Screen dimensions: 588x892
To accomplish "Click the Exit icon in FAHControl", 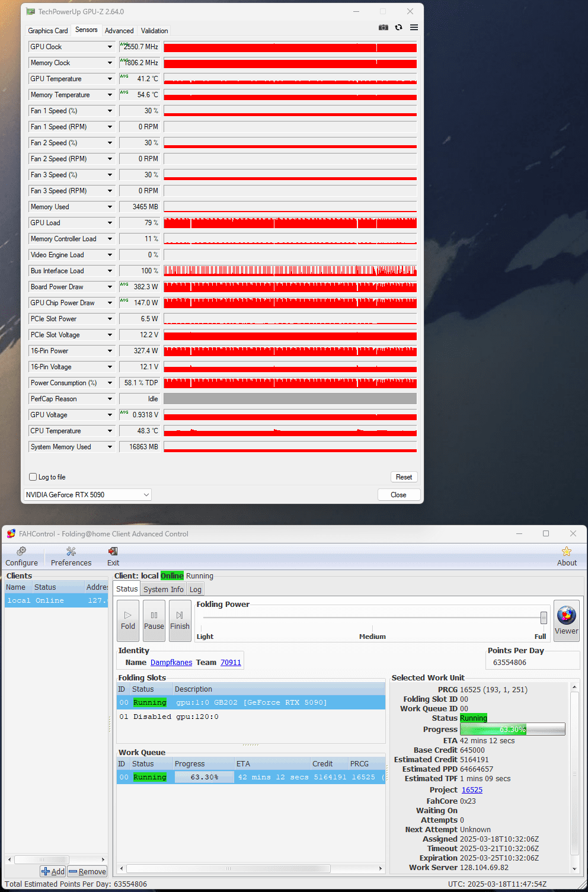I will [x=113, y=557].
